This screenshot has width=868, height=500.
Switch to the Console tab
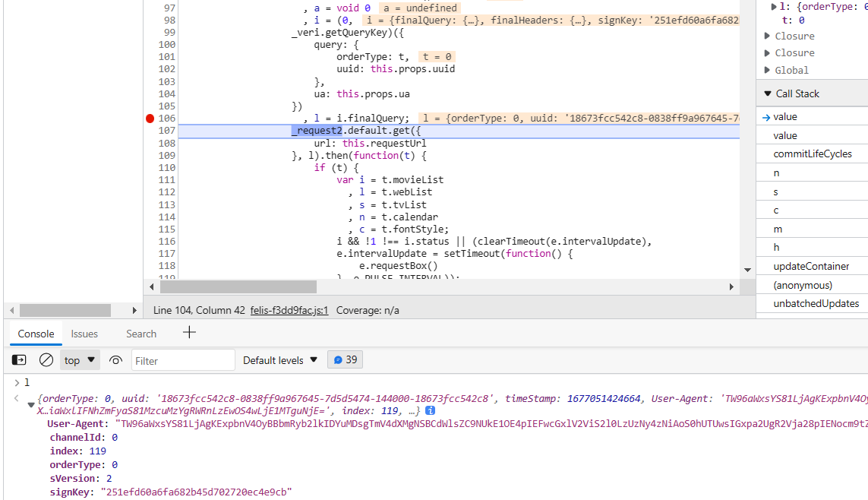[36, 334]
